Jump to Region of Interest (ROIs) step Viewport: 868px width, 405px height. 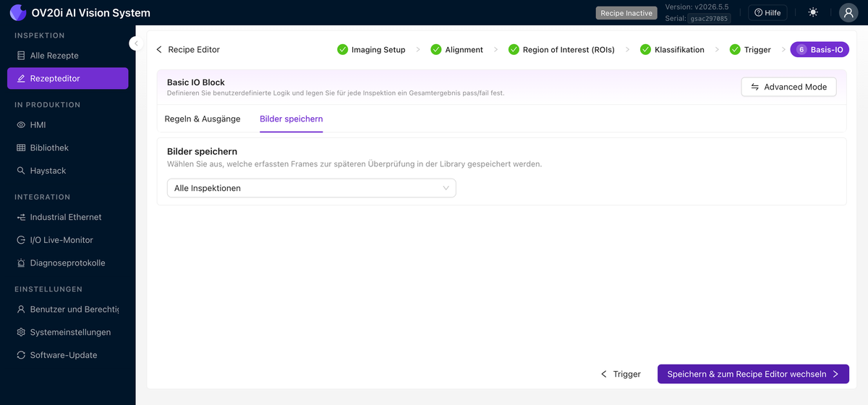coord(561,50)
